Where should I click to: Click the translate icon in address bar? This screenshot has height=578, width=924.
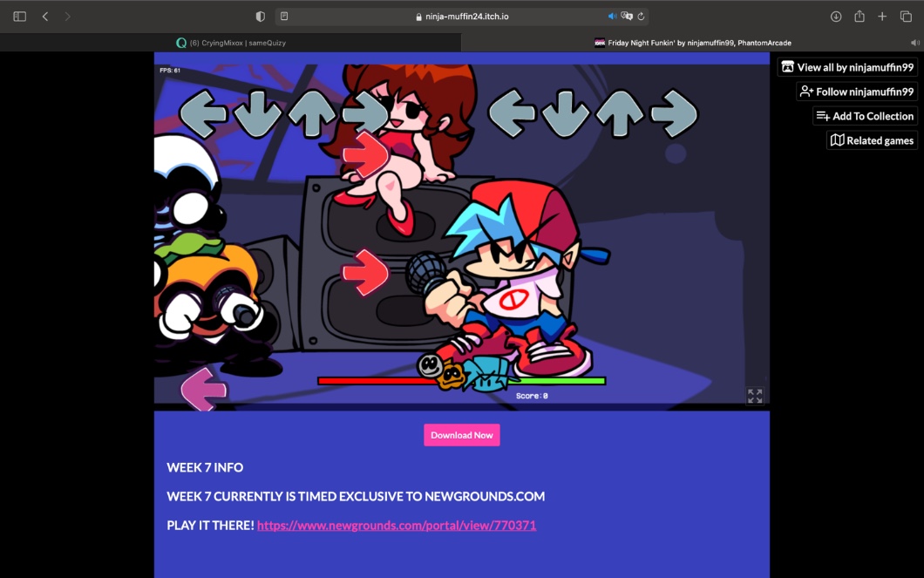[x=627, y=17]
